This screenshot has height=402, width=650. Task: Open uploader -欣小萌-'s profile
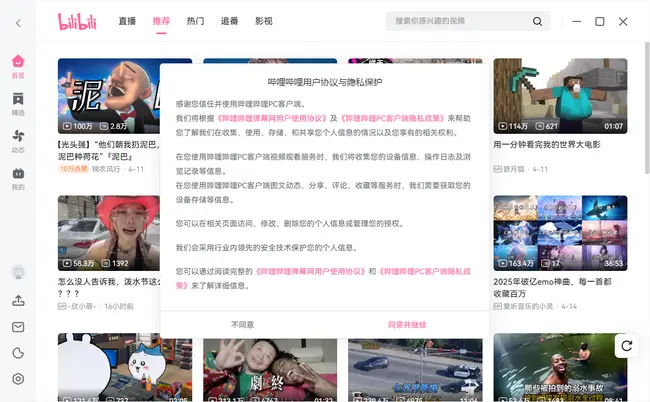coord(82,306)
